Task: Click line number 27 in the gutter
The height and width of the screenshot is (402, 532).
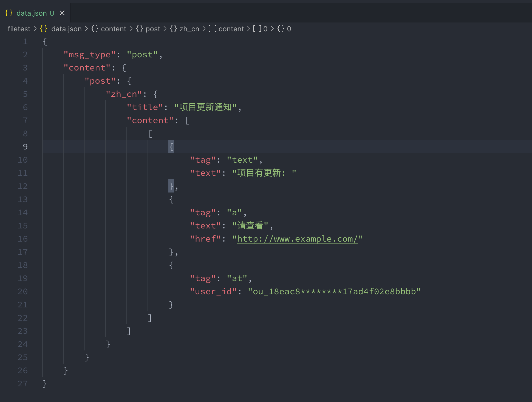Action: (x=23, y=384)
